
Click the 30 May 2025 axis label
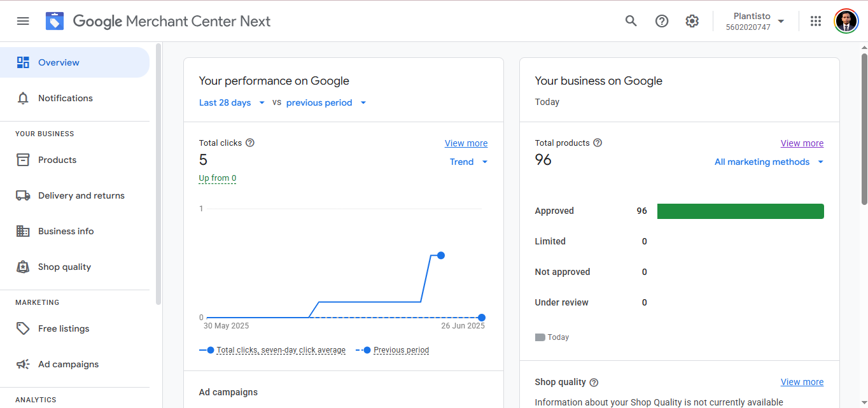(227, 326)
